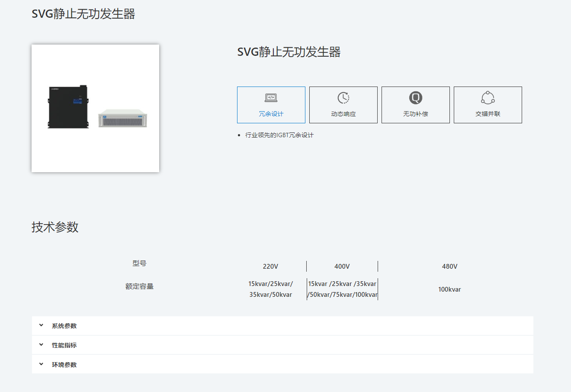The height and width of the screenshot is (392, 571).
Task: Click the 100kvar capacity cell
Action: coord(449,289)
